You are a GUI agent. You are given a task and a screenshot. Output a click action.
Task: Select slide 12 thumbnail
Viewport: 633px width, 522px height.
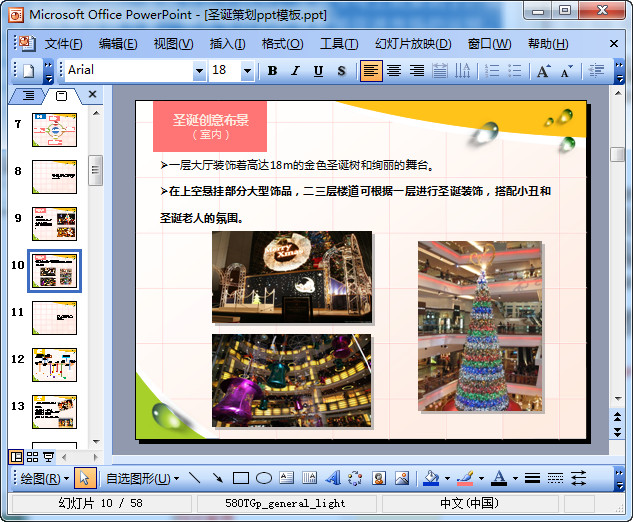click(54, 365)
